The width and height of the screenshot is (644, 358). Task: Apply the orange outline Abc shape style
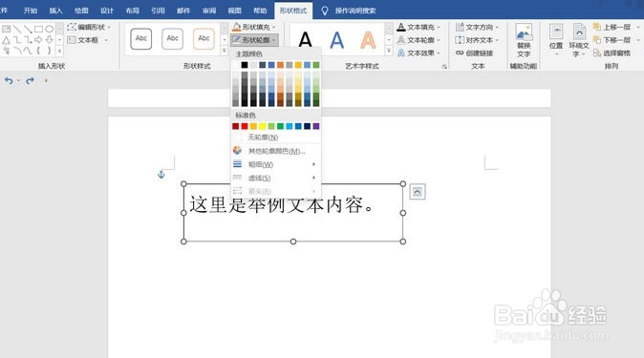point(204,38)
